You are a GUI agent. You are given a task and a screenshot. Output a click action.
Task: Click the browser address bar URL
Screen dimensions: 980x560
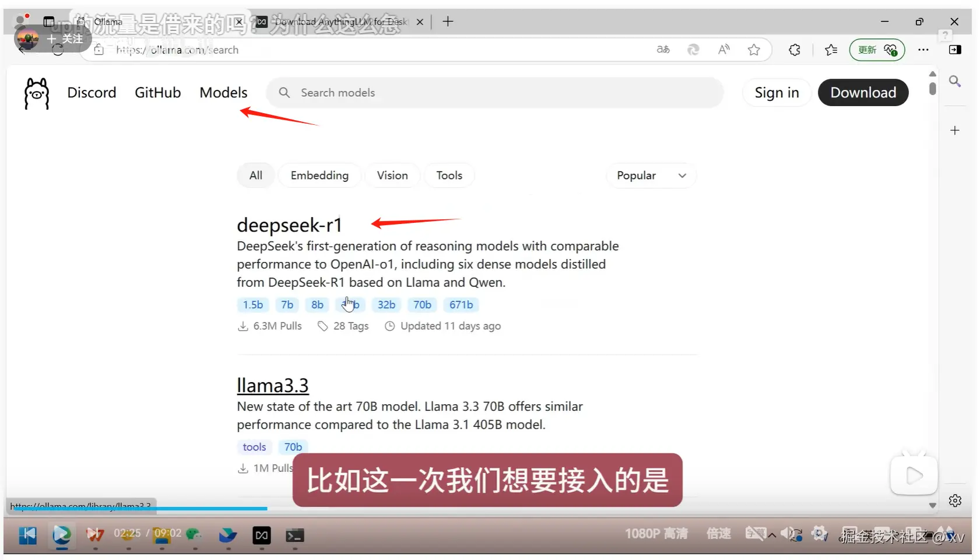[x=177, y=50]
